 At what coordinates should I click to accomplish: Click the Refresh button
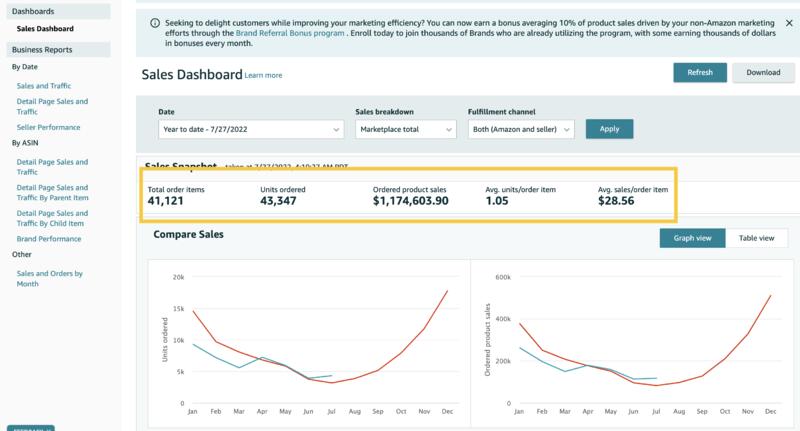click(700, 72)
